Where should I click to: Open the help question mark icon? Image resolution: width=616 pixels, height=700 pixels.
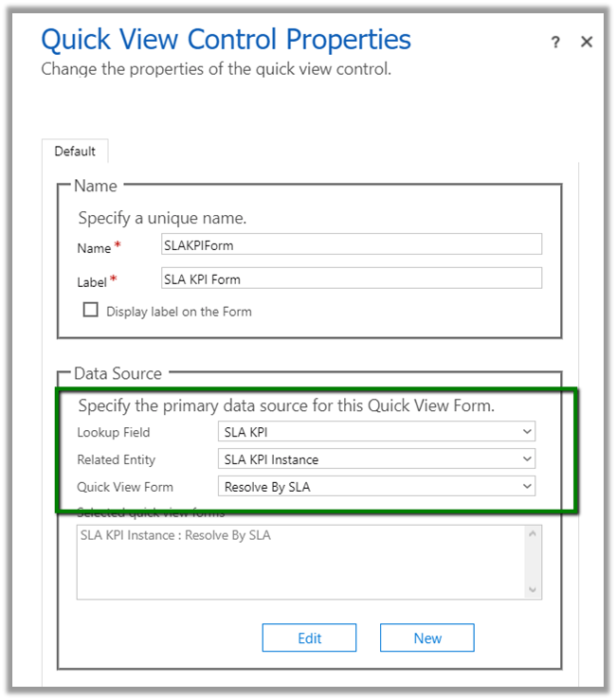tap(555, 43)
